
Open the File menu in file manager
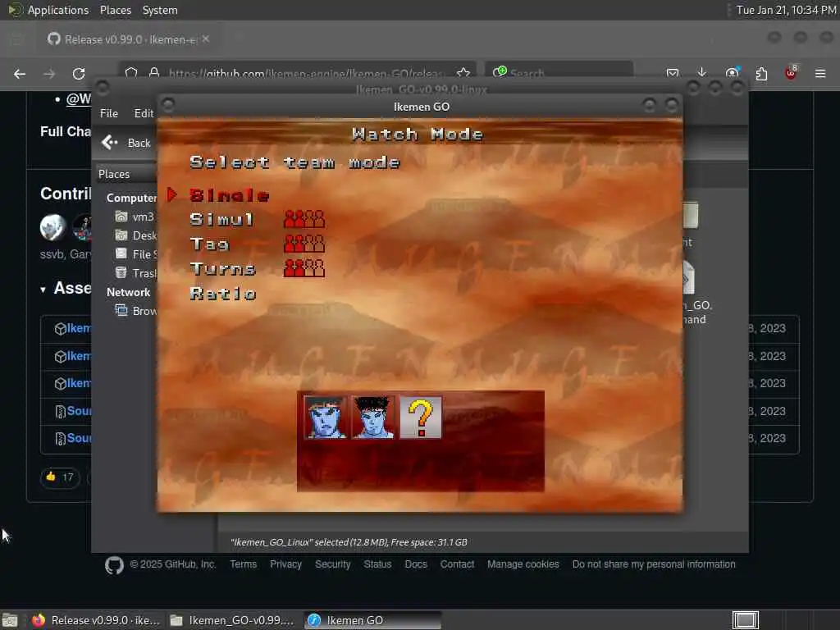[109, 113]
